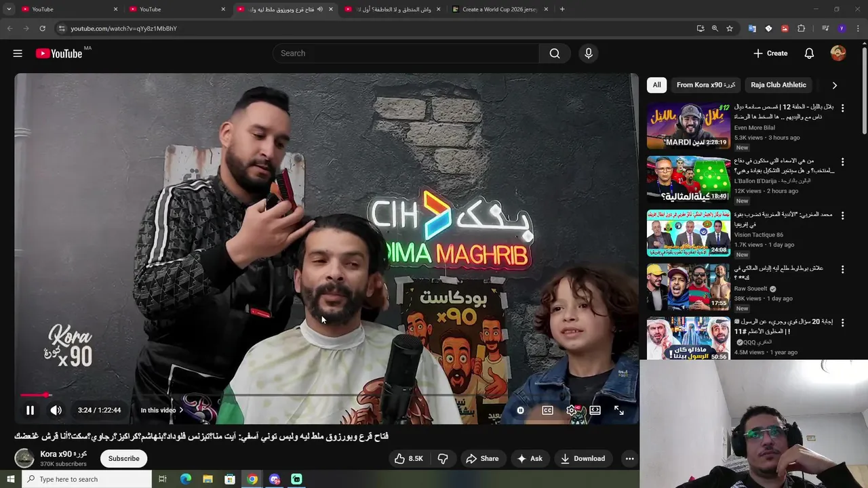This screenshot has width=868, height=488.
Task: Open Task View on the taskbar
Action: (x=163, y=479)
